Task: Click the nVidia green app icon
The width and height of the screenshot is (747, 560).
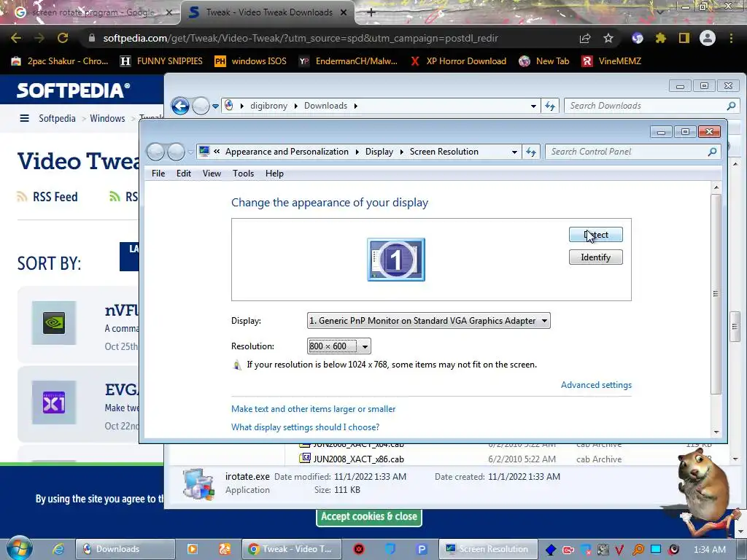Action: (54, 323)
